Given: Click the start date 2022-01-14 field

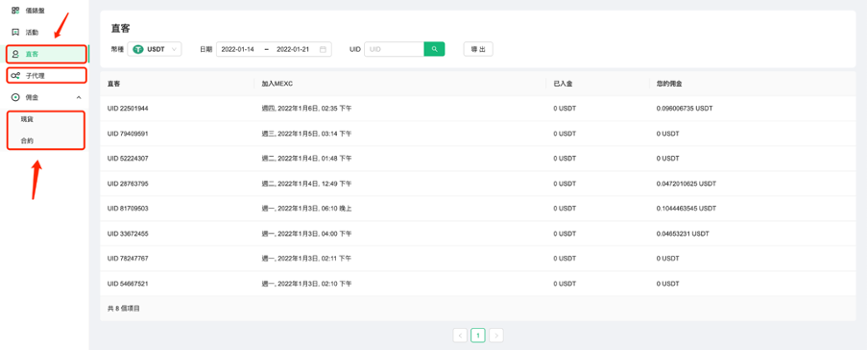Looking at the screenshot, I should pyautogui.click(x=237, y=49).
